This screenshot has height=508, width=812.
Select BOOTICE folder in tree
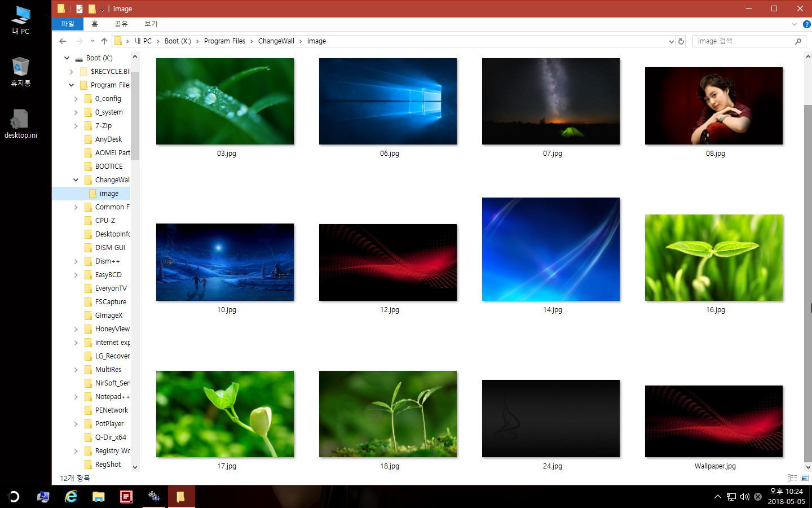click(x=109, y=167)
